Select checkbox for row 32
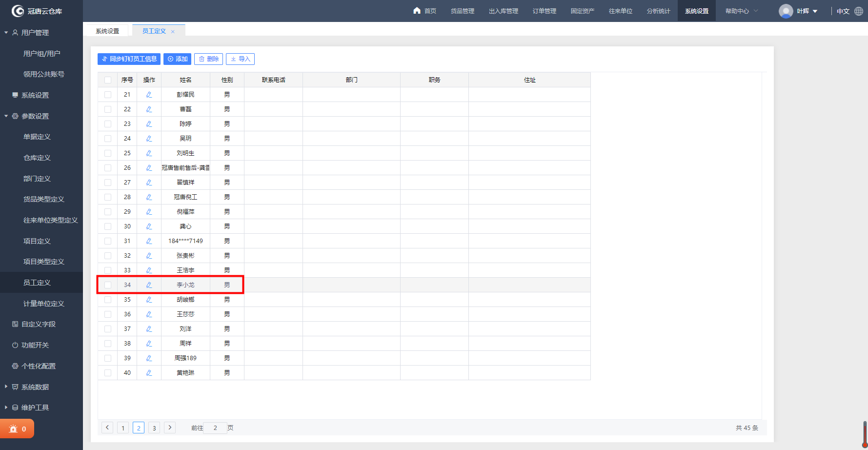Image resolution: width=868 pixels, height=450 pixels. click(x=108, y=256)
